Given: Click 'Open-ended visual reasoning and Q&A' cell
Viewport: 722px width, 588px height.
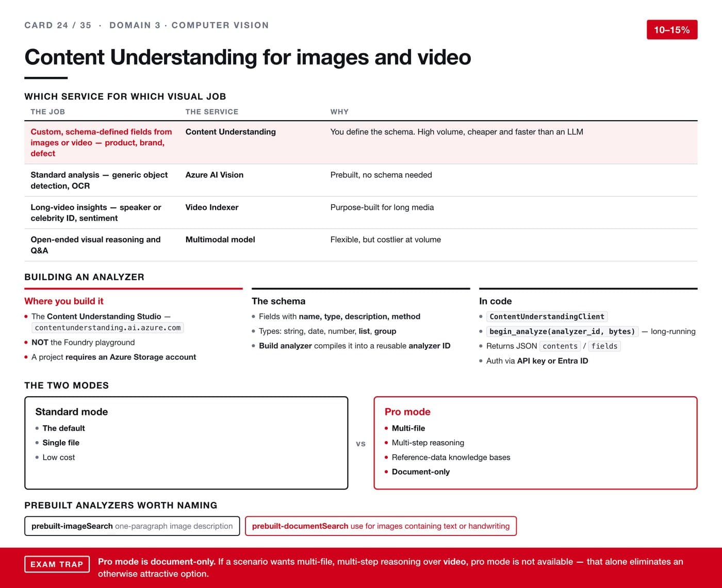Looking at the screenshot, I should (95, 245).
